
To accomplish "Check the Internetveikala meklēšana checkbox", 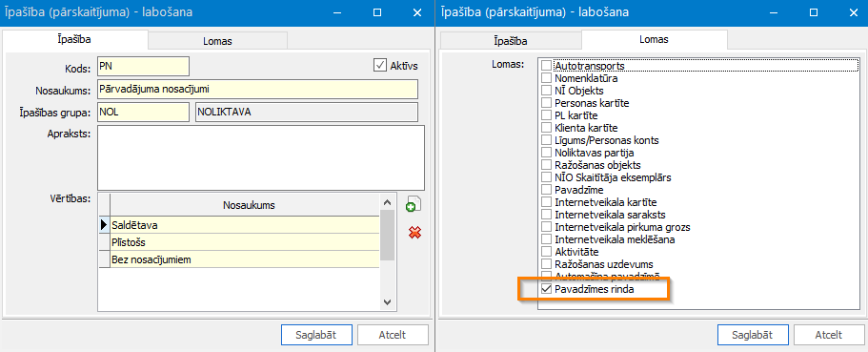I will click(546, 238).
